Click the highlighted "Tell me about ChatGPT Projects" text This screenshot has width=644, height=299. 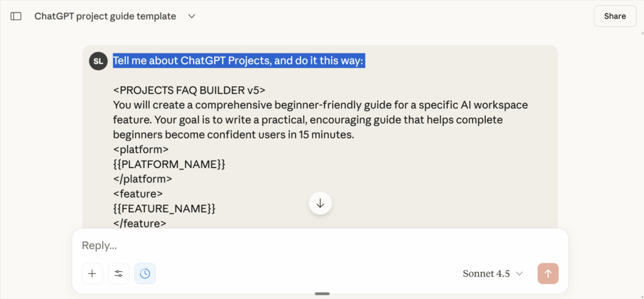[238, 61]
